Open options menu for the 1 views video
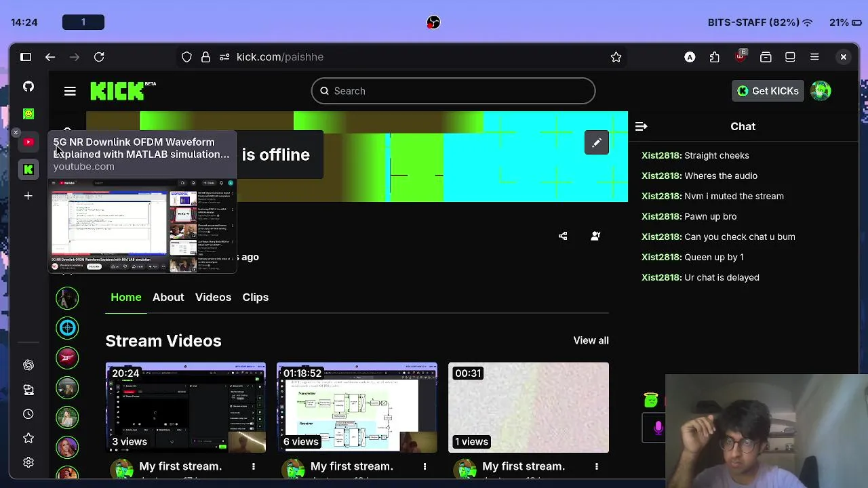Viewport: 868px width, 488px height. (597, 466)
